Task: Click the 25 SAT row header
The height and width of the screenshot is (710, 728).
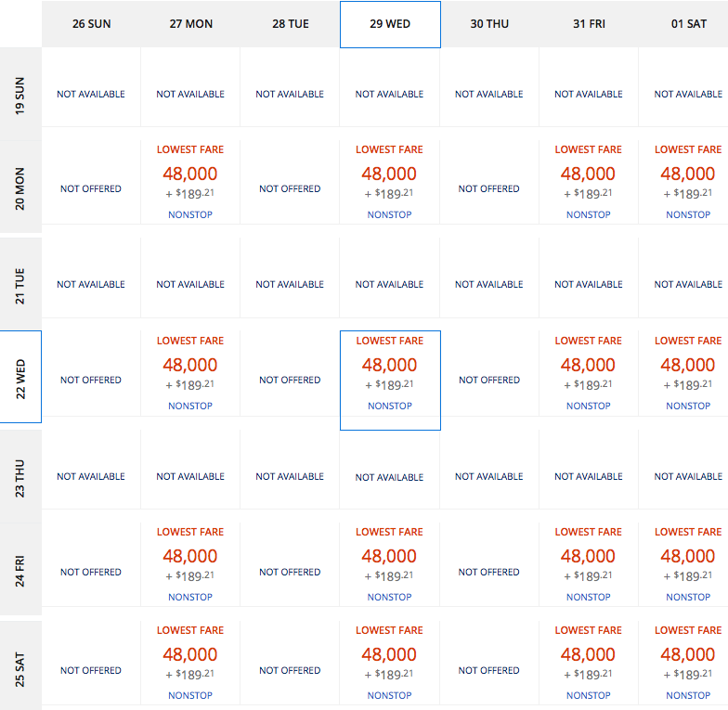Action: coord(20,668)
